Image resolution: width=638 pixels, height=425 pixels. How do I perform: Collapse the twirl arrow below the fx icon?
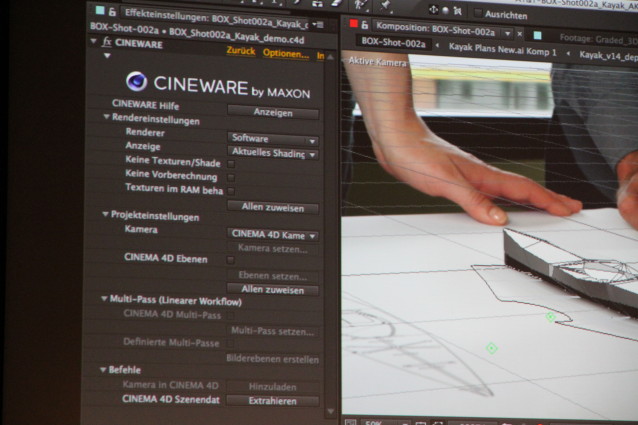point(107,55)
